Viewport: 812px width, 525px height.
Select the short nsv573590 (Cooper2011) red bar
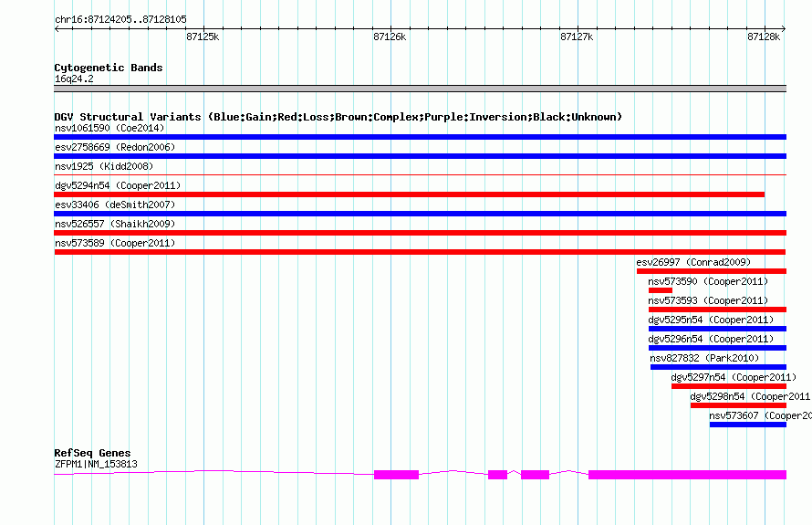[x=661, y=290]
